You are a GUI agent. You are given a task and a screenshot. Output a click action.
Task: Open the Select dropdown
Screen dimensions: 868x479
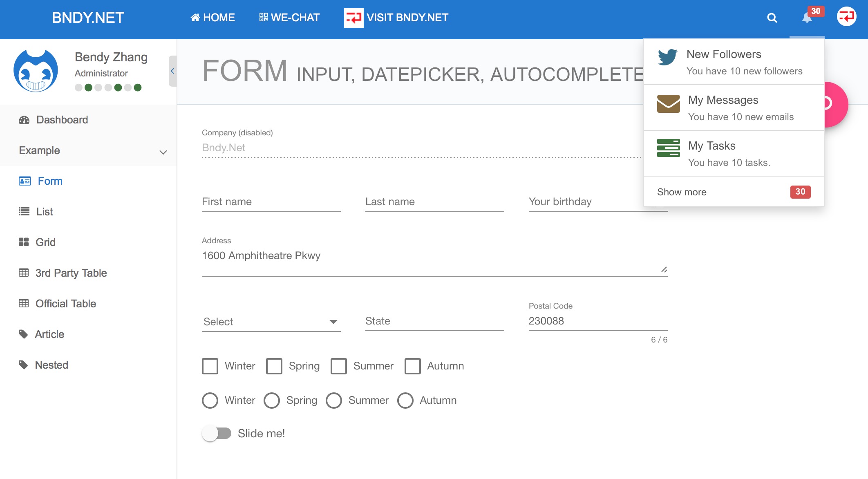point(271,322)
